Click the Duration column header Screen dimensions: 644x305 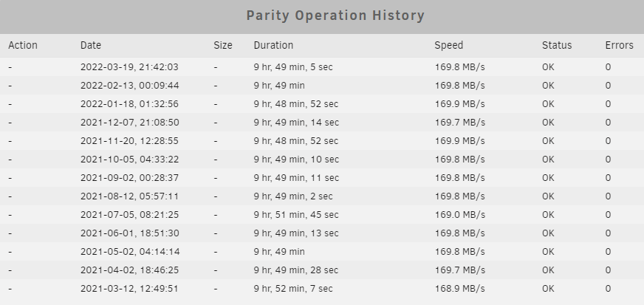tap(273, 45)
